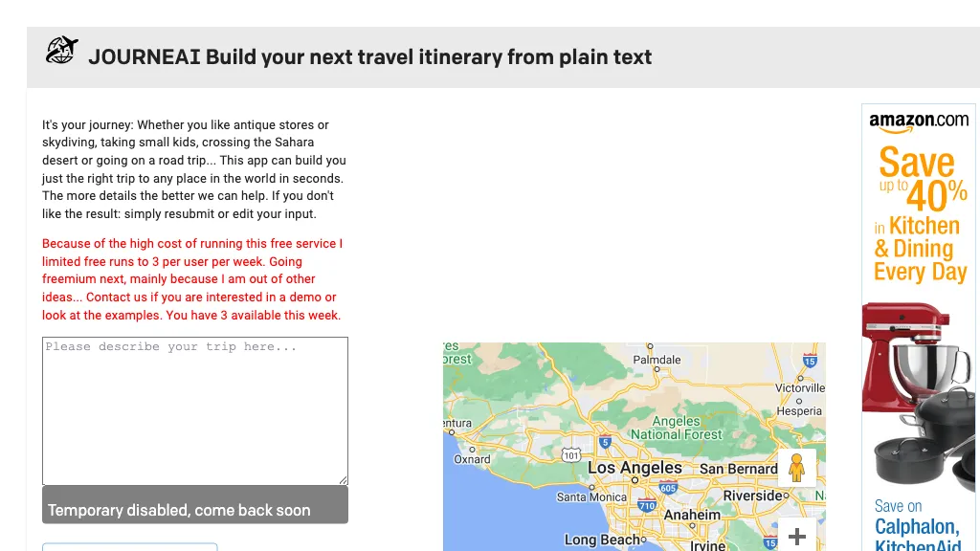This screenshot has height=551, width=980.
Task: Click the Interstate 5 shield on map
Action: [x=605, y=443]
